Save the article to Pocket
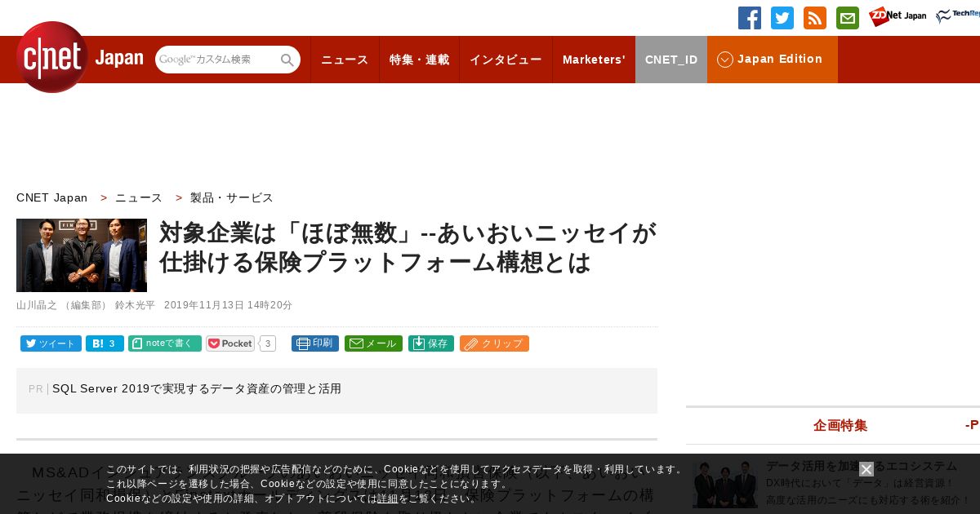 (x=230, y=343)
